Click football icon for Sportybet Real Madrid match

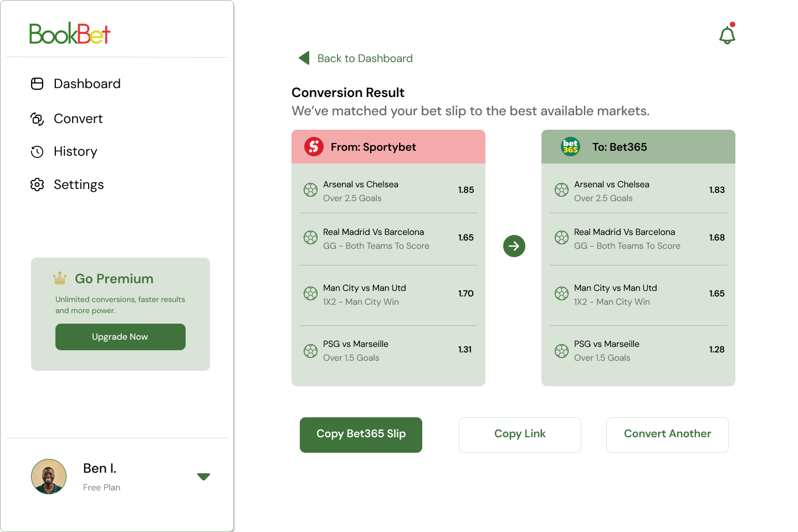[311, 238]
